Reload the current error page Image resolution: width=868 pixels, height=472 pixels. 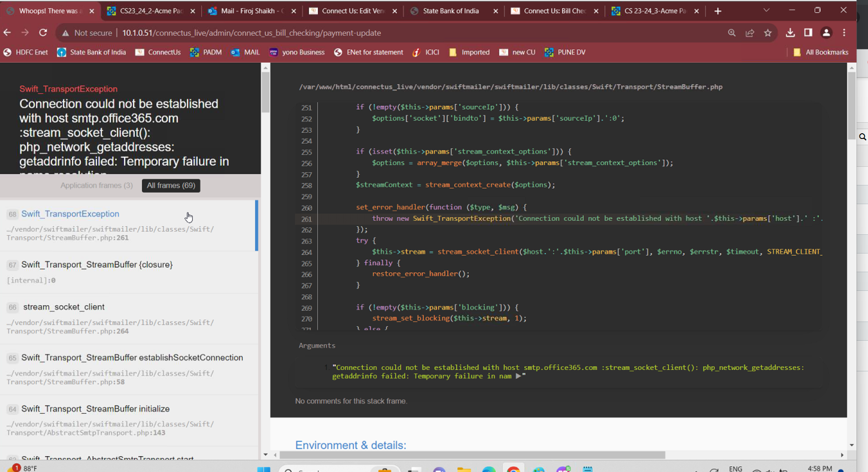point(43,33)
